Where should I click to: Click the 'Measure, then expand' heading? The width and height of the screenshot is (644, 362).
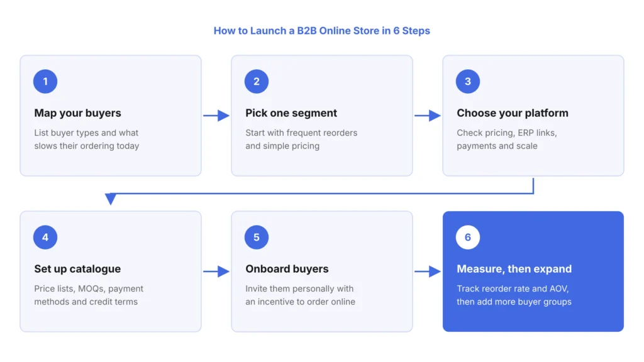point(514,269)
